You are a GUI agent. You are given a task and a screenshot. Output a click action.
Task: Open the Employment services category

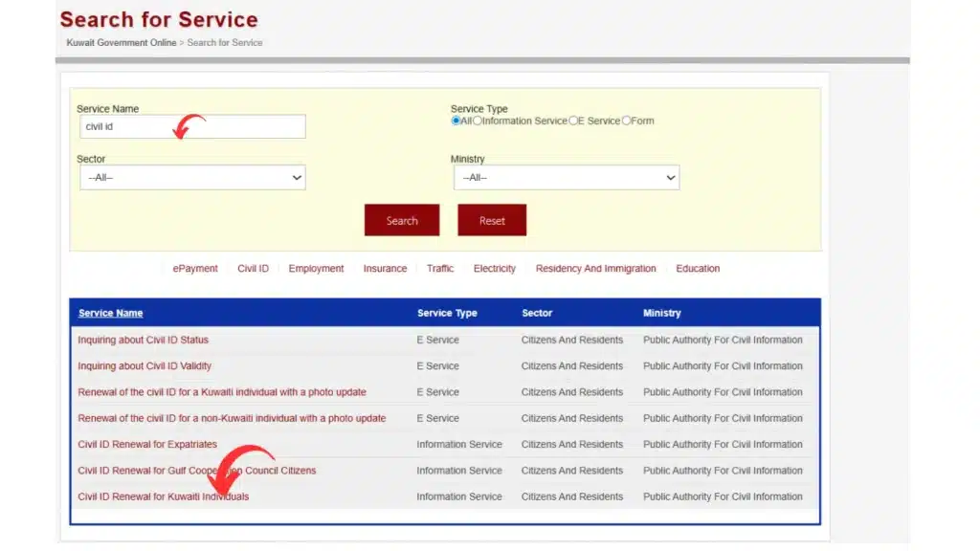pyautogui.click(x=316, y=269)
